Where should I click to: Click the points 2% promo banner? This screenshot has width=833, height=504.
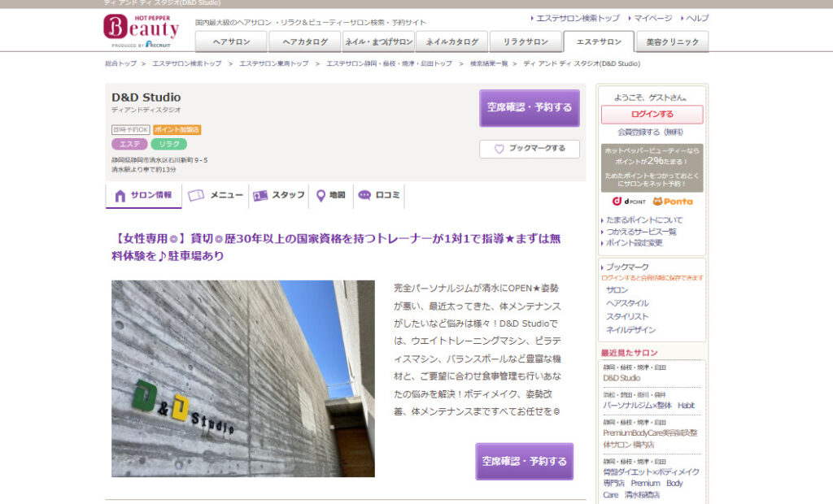tap(652, 167)
